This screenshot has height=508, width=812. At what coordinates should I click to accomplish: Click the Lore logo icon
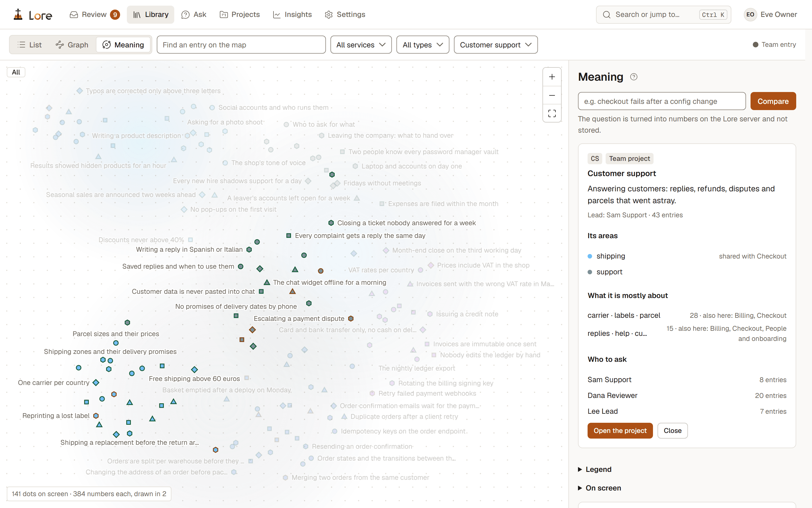point(18,14)
